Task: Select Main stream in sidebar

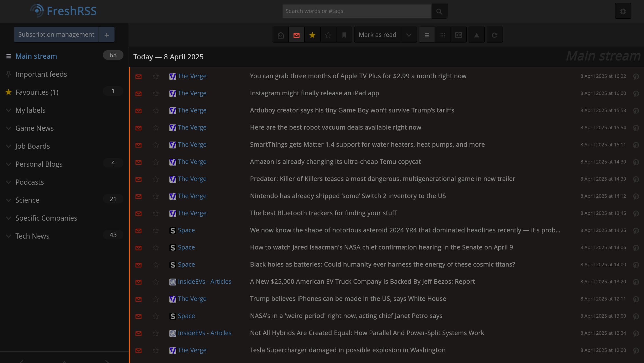Action: click(x=36, y=56)
